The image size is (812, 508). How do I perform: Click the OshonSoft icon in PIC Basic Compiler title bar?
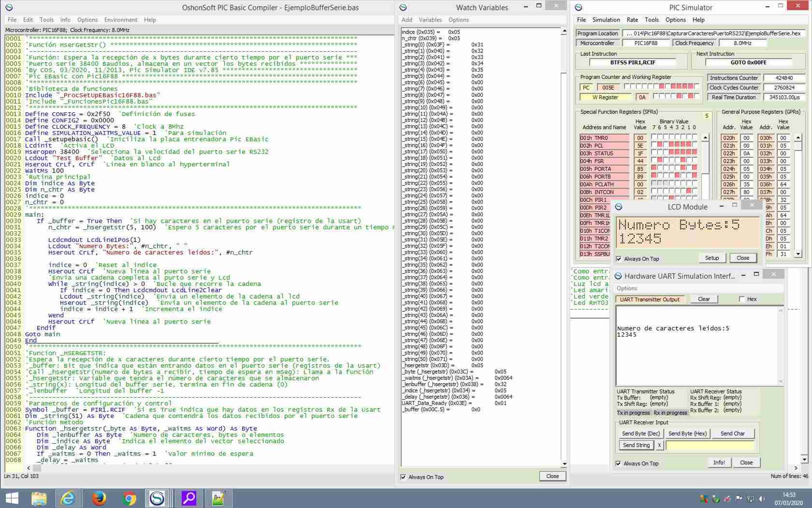click(9, 7)
